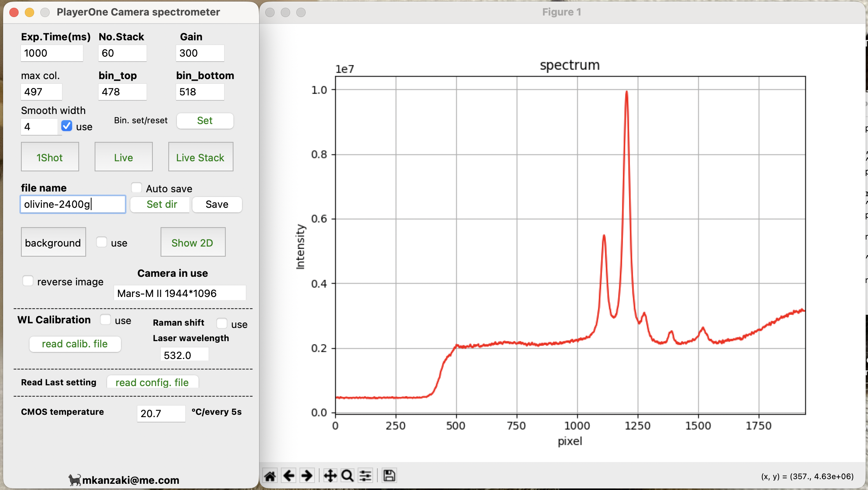868x490 pixels.
Task: Click the cat icon beside email
Action: point(74,480)
